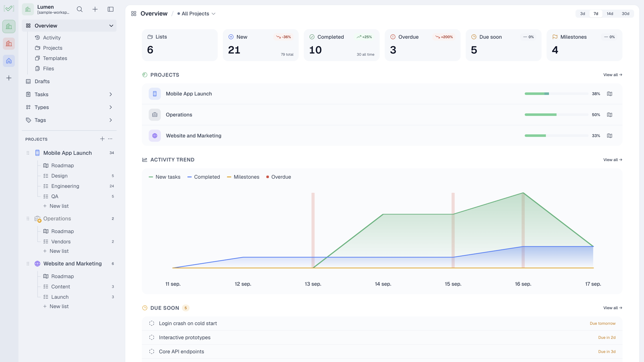
Task: Toggle the Completed series in legend
Action: 204,177
